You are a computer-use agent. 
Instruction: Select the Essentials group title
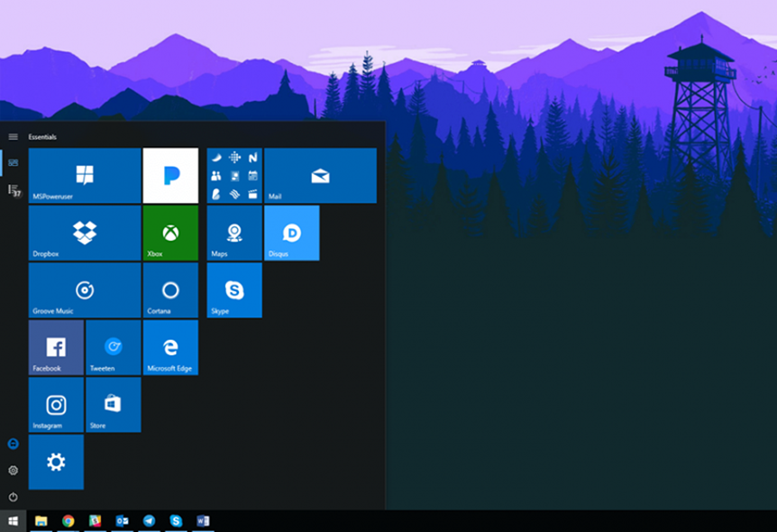pos(42,137)
